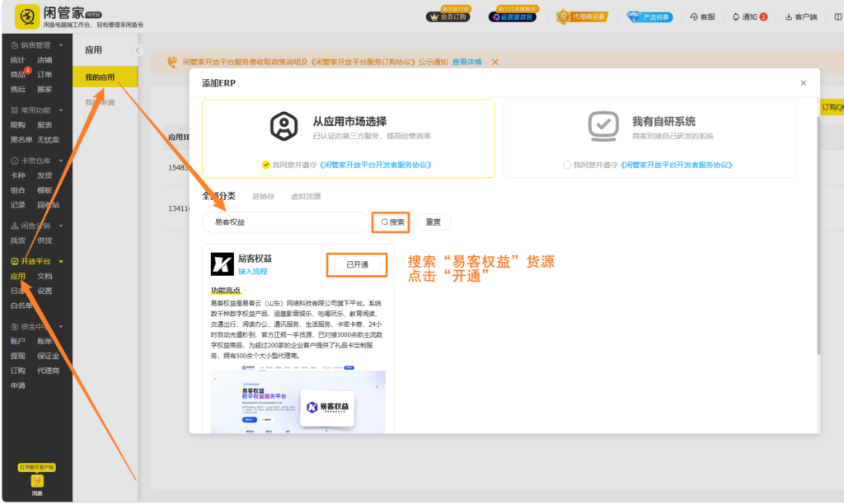Select the 我的应用 tab
Viewport: 844px width, 504px height.
click(x=105, y=77)
